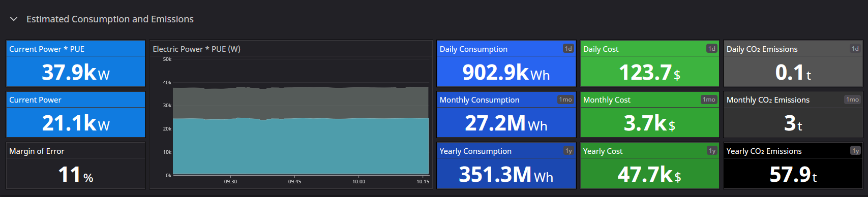Click the 1d badge on Daily CO₂ Emissions
The width and height of the screenshot is (868, 197).
855,48
